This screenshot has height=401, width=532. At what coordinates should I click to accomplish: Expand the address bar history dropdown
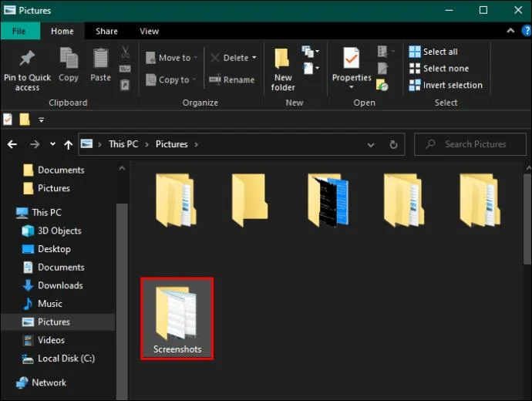click(x=371, y=145)
